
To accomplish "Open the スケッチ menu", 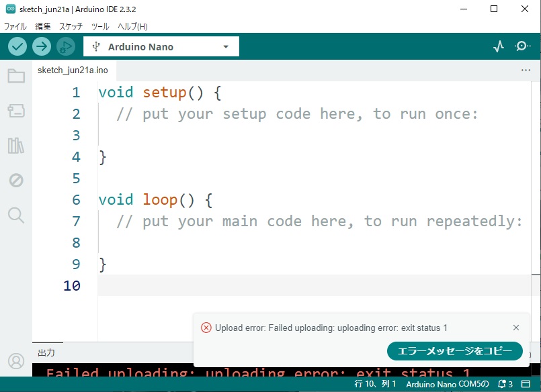I will 71,27.
